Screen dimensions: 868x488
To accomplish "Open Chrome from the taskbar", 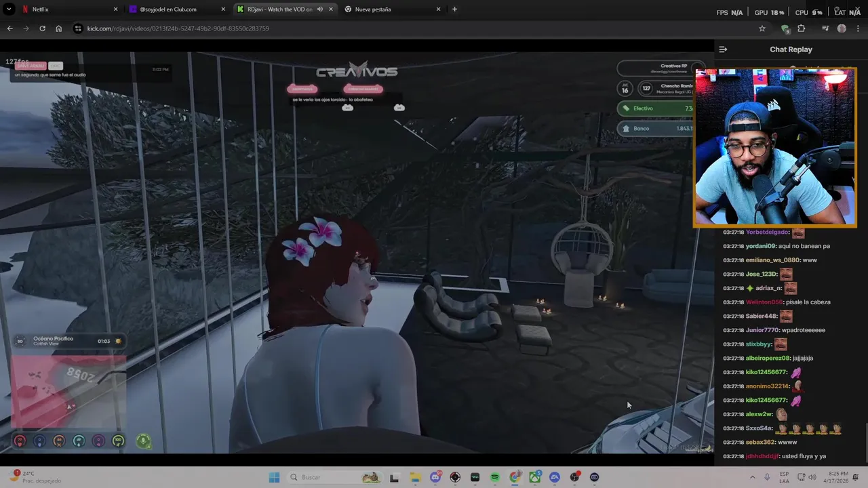I will pos(515,477).
